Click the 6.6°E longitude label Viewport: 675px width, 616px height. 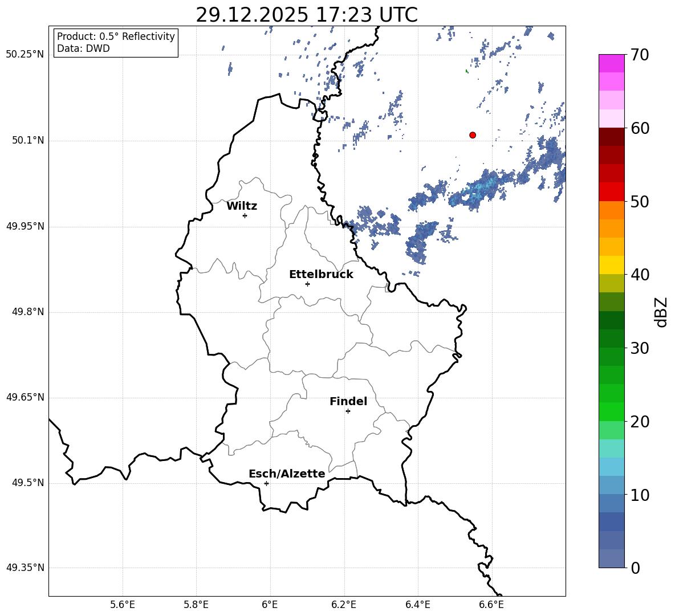(491, 605)
